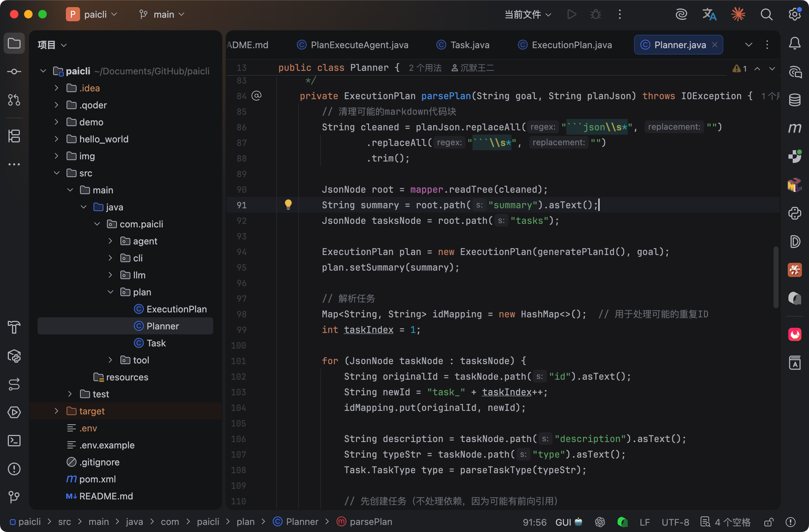The height and width of the screenshot is (532, 809).
Task: Open the Pull Requests tool window
Action: point(14,100)
